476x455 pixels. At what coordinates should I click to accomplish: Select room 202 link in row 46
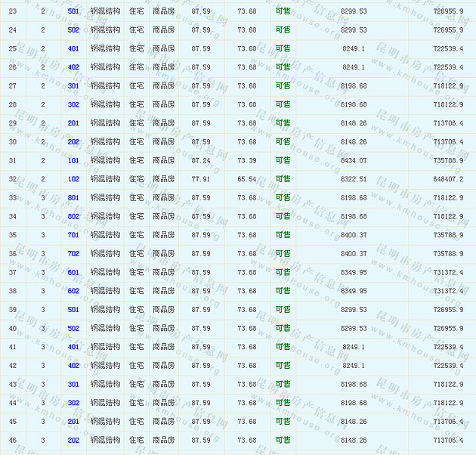(73, 440)
